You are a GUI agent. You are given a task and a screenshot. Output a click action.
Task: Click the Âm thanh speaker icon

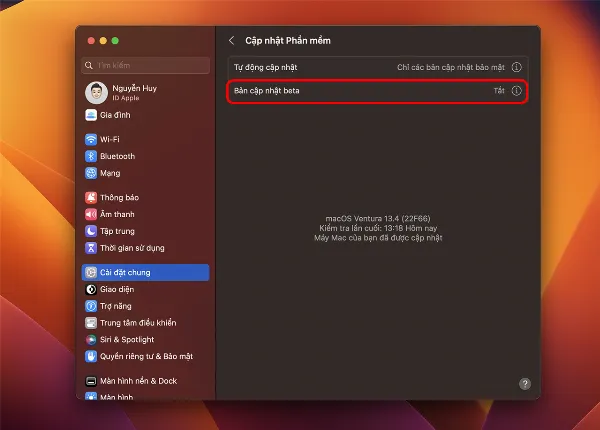click(x=91, y=214)
